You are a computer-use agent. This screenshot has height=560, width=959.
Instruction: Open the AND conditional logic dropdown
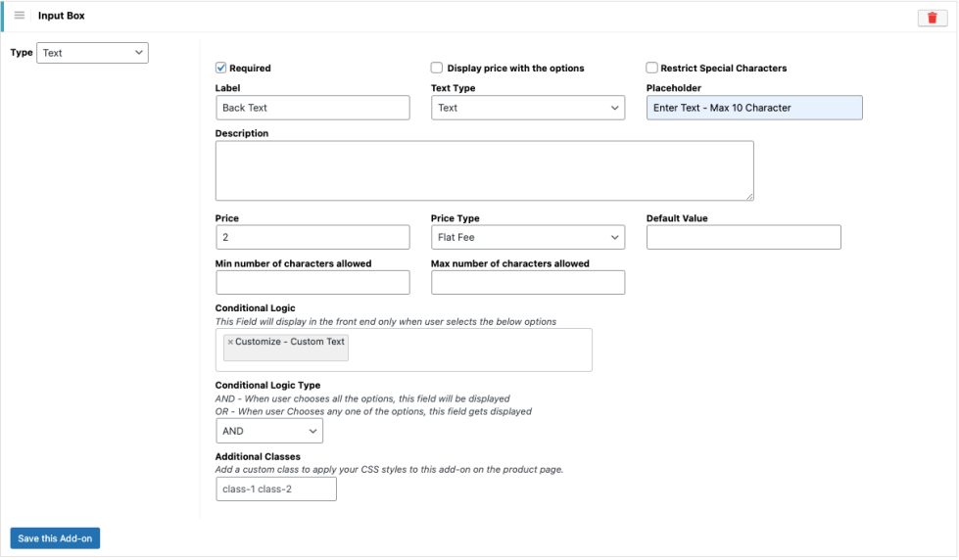pos(268,431)
